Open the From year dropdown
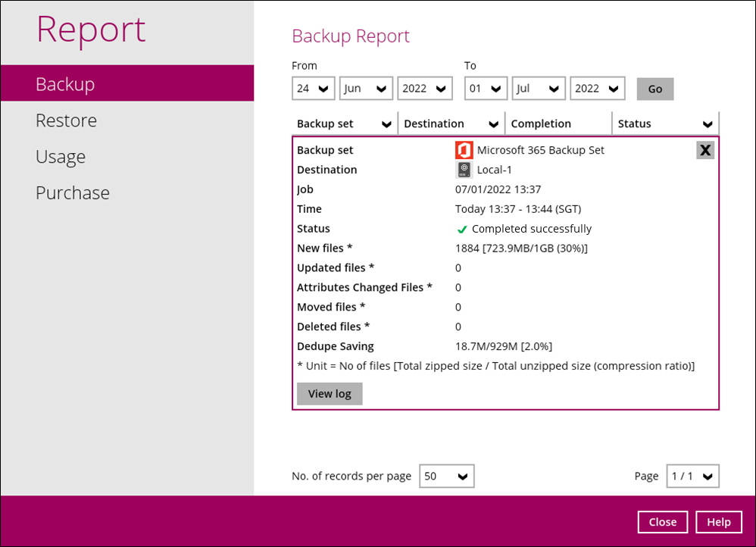 pos(424,89)
